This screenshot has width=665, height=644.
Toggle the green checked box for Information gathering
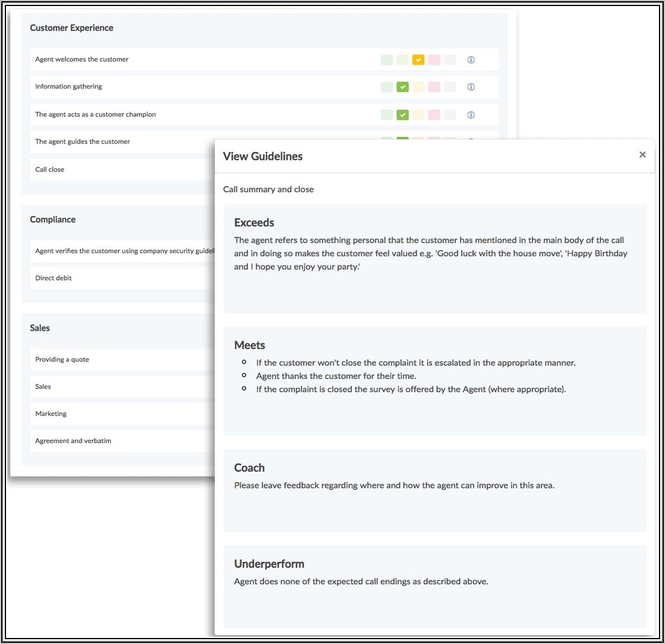[402, 87]
